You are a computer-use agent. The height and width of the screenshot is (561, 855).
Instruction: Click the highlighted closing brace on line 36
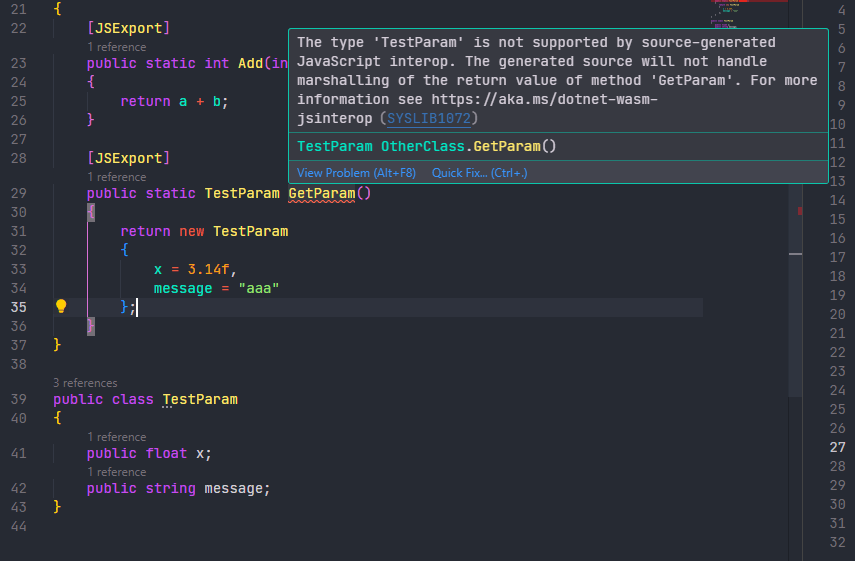pos(91,326)
